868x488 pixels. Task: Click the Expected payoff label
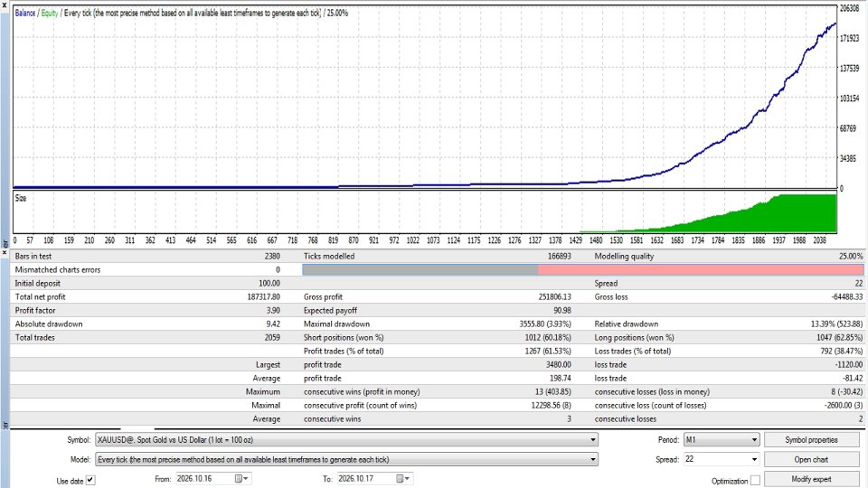pos(330,310)
